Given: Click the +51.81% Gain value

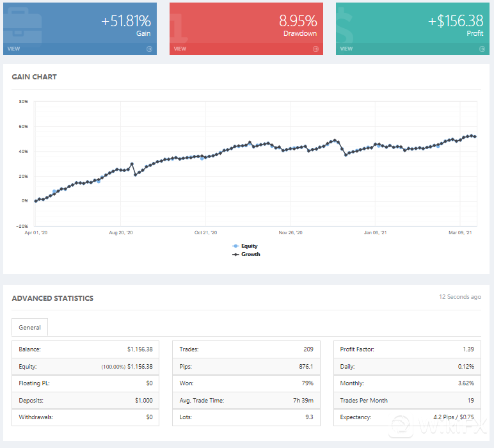Looking at the screenshot, I should [x=126, y=21].
